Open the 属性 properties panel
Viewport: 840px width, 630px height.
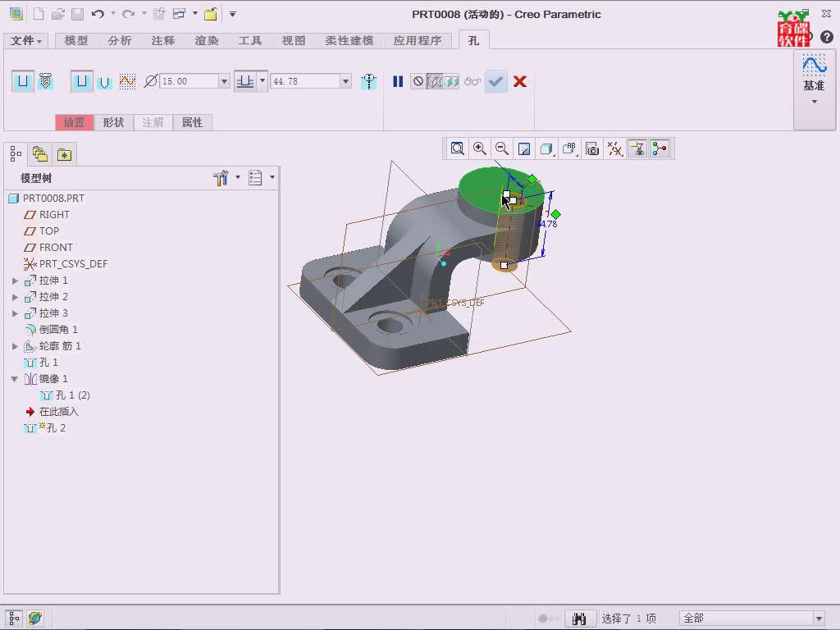coord(192,123)
